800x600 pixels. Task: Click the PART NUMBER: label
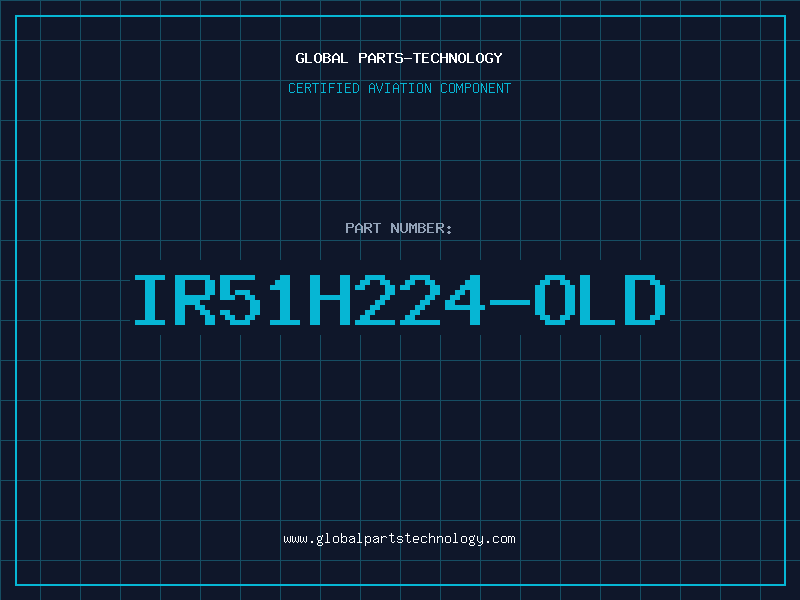(399, 228)
